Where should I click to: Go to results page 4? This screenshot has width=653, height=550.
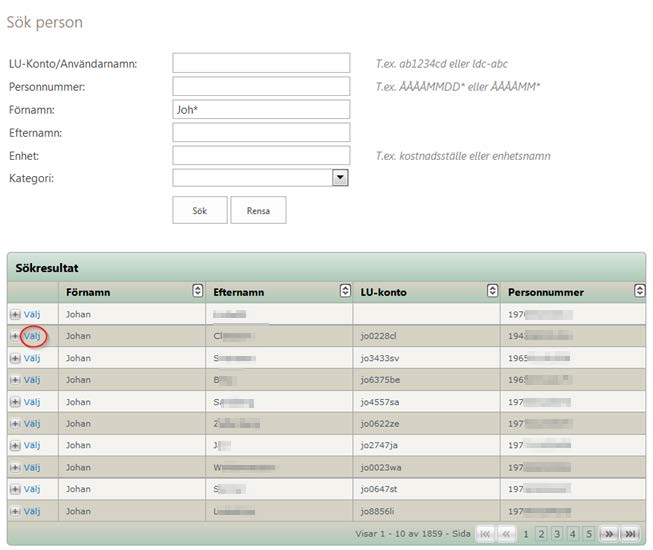click(573, 534)
